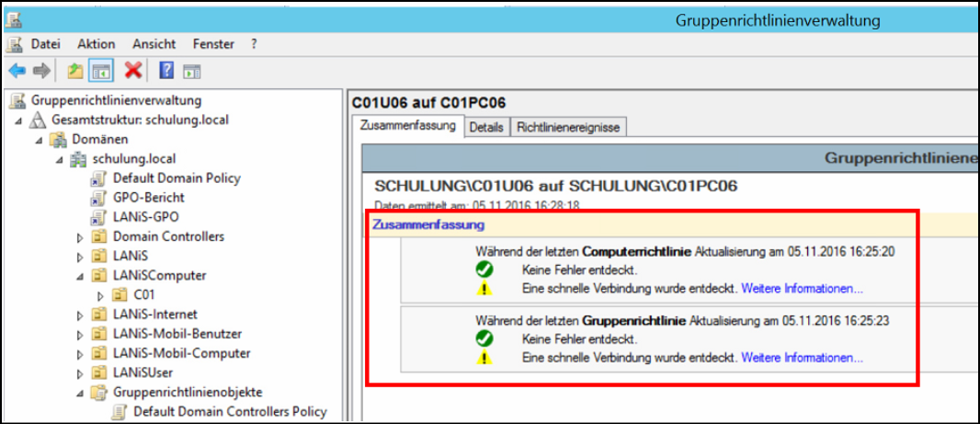Open Weitere Informationen link under Gruppenrichtlinie
This screenshot has height=424, width=980.
click(802, 359)
